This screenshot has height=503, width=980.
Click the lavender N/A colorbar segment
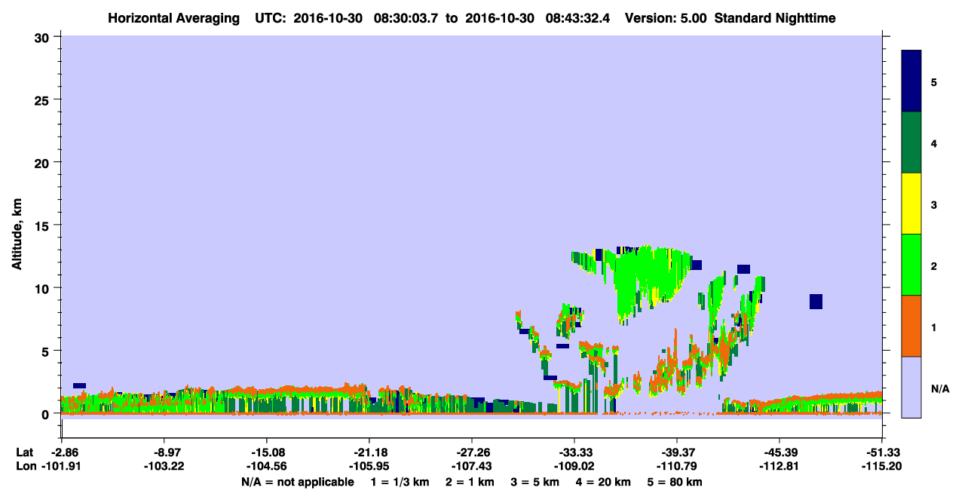pyautogui.click(x=911, y=387)
